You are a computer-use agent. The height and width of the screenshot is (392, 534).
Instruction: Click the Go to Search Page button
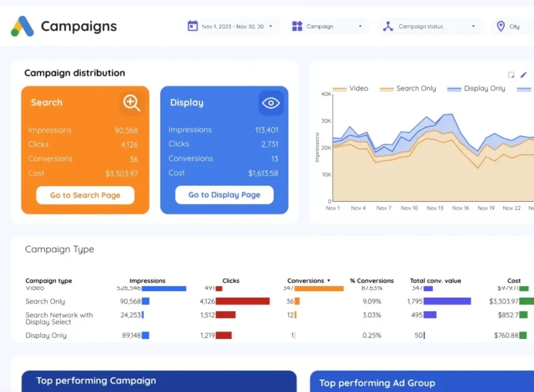(85, 195)
